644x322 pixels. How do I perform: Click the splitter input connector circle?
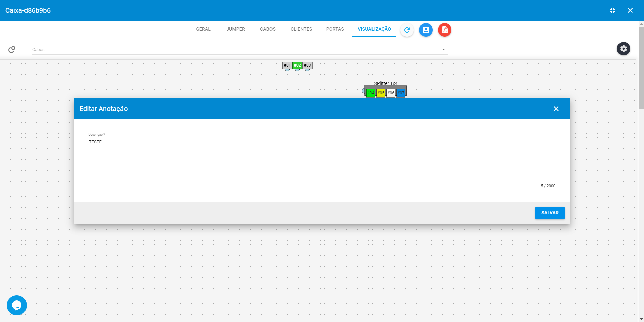point(364,91)
